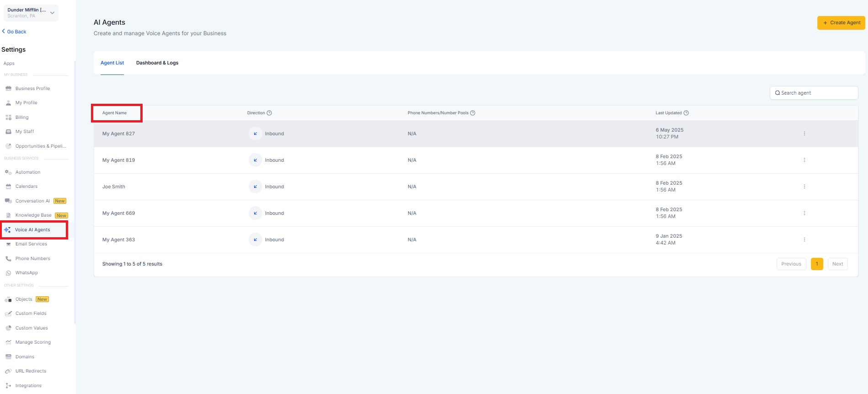Click the Knowledge Base document icon

[8, 215]
